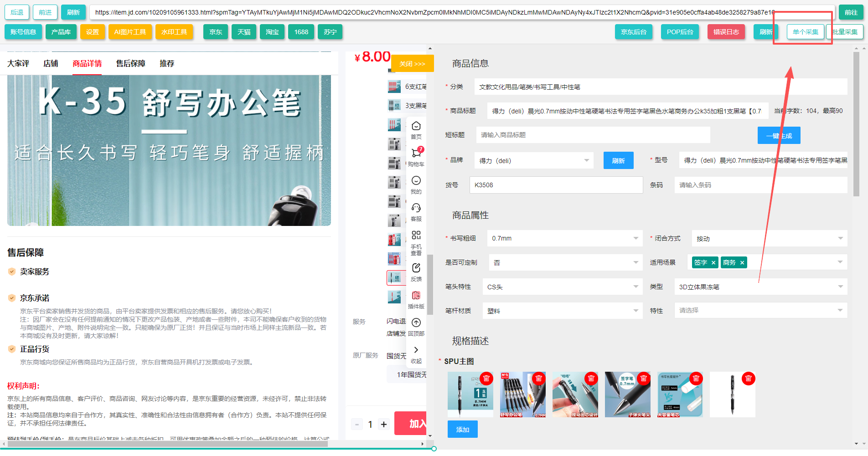View the 错误日志 error log
Viewport: 868px width, 456px height.
point(726,32)
